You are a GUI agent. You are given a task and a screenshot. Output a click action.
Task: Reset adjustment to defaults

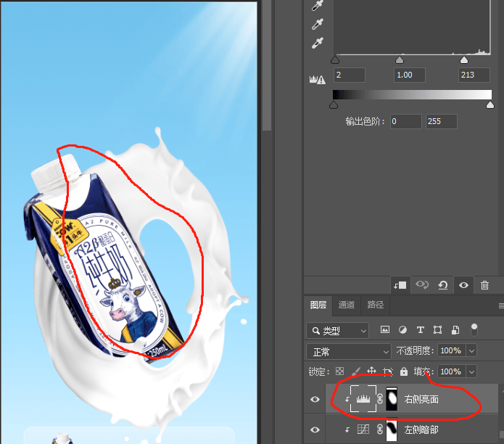[x=443, y=285]
